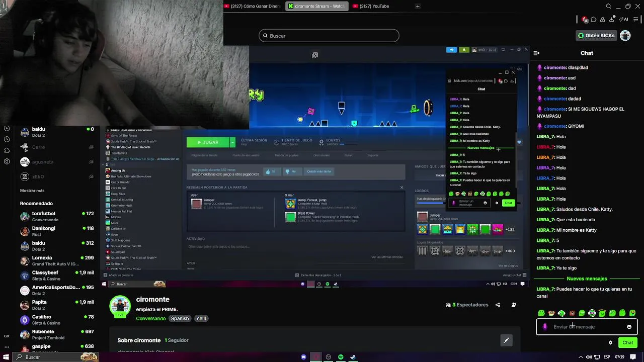Viewport: 644px width, 362px height.
Task: Open recommended channel Danikongi
Action: 56,231
